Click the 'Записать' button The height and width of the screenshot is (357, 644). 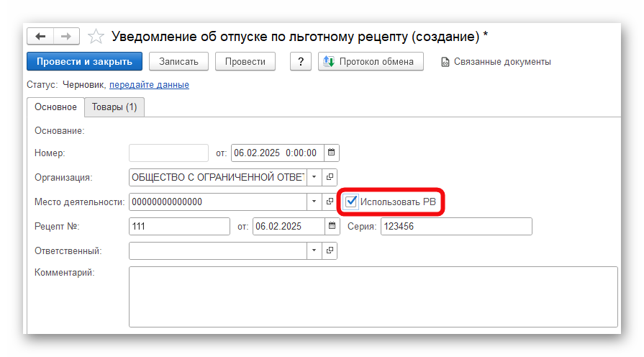[178, 62]
